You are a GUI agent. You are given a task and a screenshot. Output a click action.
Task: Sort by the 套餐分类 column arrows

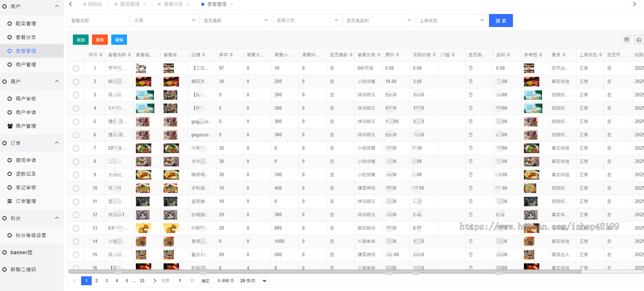click(379, 55)
